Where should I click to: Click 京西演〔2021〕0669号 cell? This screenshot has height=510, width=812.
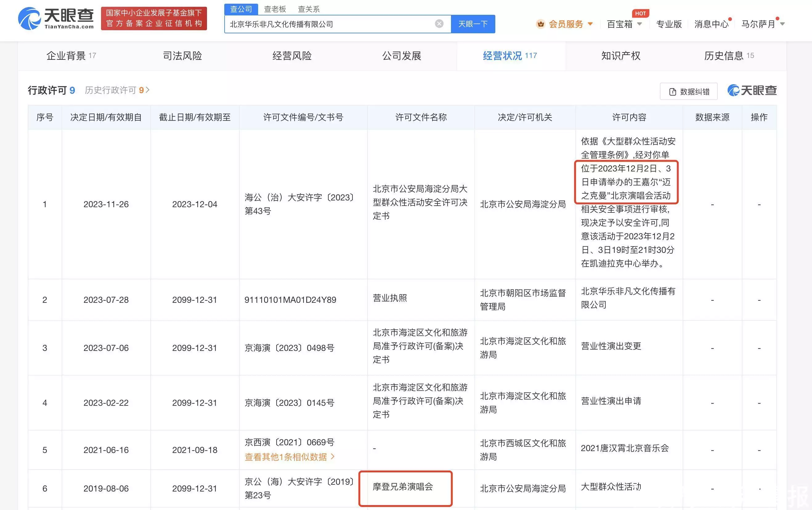point(290,442)
